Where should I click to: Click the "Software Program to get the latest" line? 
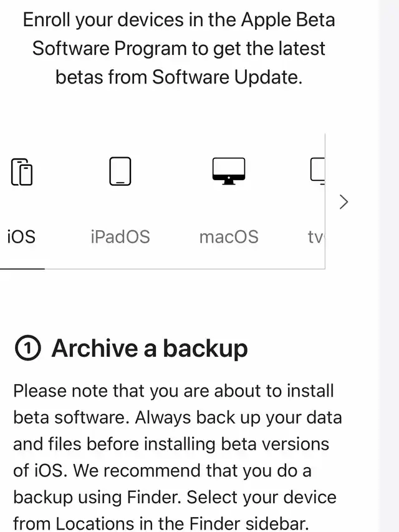coord(179,48)
